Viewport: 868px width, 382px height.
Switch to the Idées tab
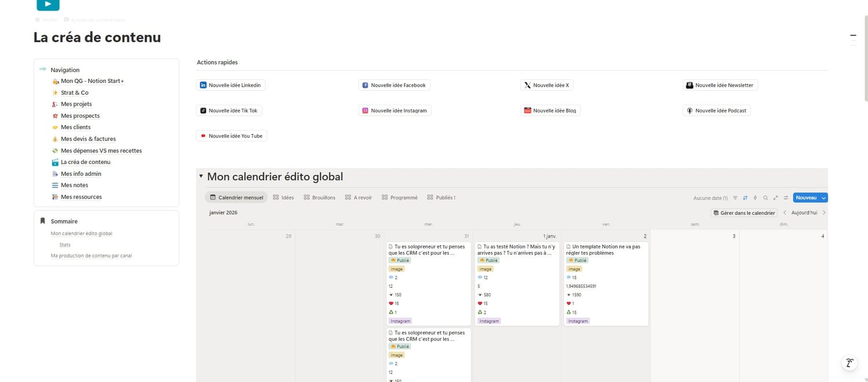tap(283, 198)
